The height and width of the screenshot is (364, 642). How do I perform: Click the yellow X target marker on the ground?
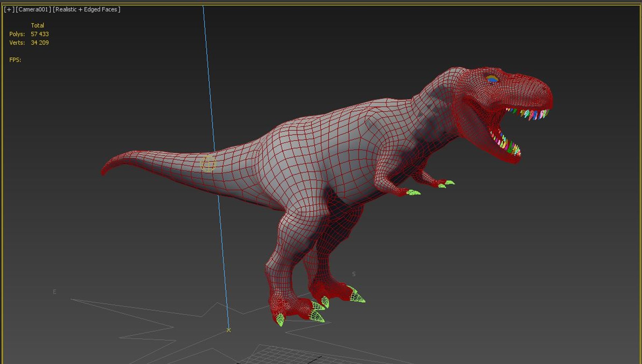(x=229, y=330)
